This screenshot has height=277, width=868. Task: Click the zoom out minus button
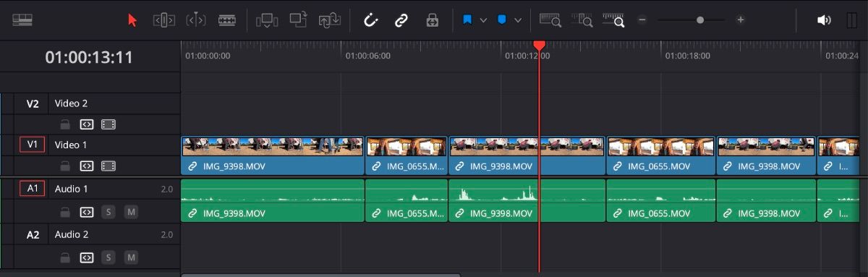point(642,20)
